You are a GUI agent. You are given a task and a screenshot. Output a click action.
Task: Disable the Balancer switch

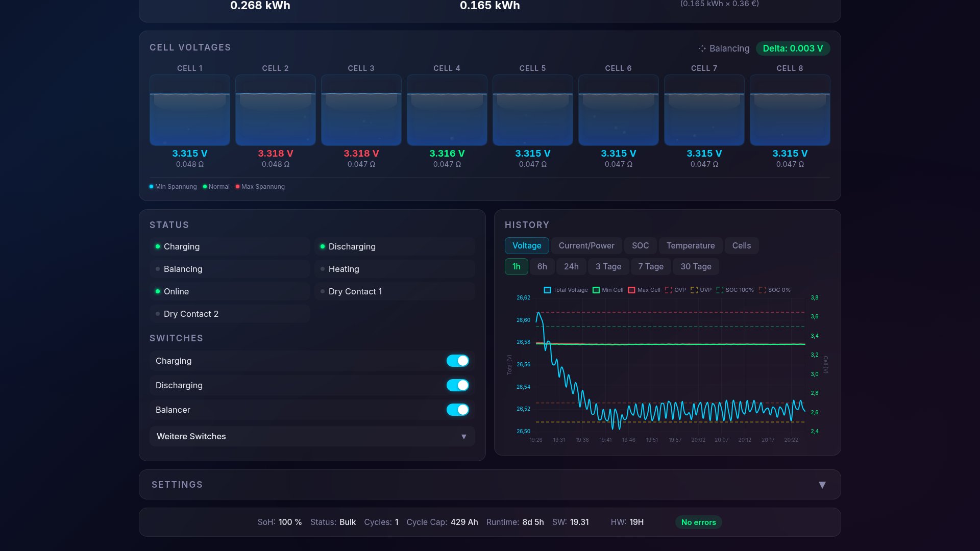[458, 410]
